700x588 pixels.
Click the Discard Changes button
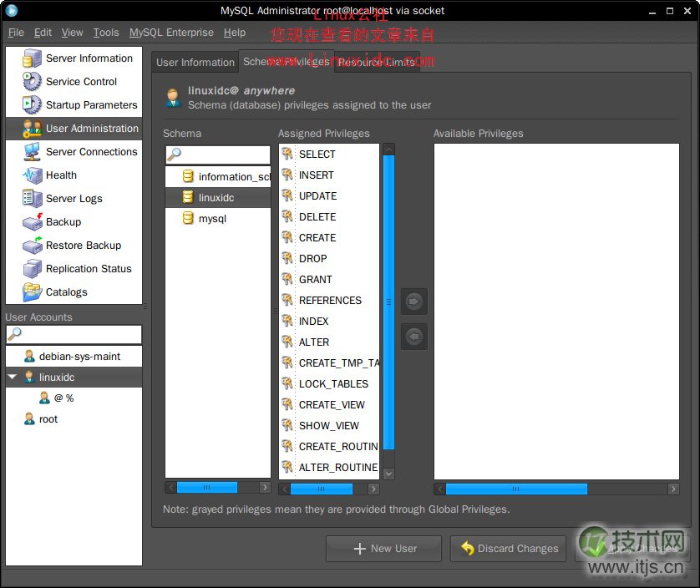(508, 549)
